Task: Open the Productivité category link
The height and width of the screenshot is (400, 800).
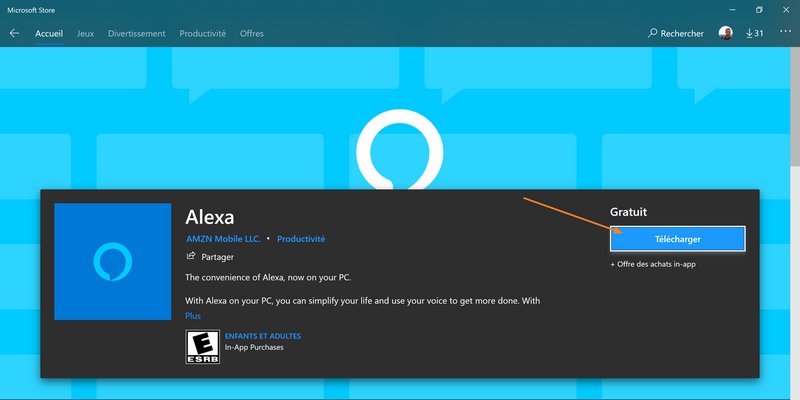Action: [301, 239]
